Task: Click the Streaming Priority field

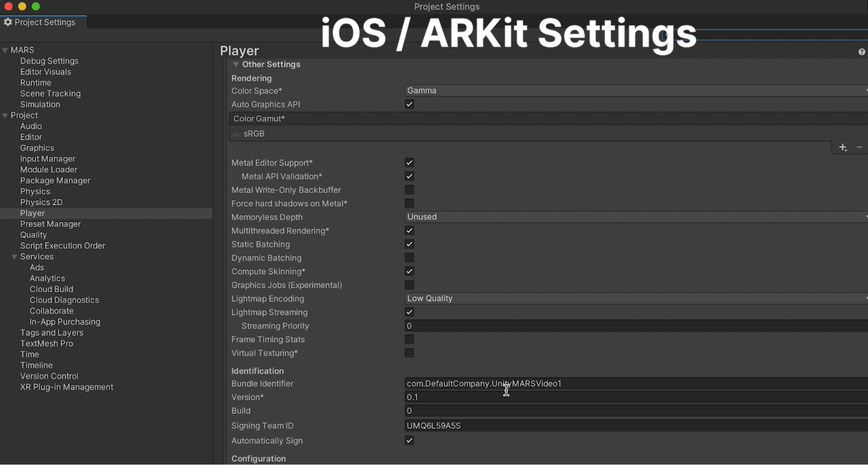Action: tap(636, 326)
